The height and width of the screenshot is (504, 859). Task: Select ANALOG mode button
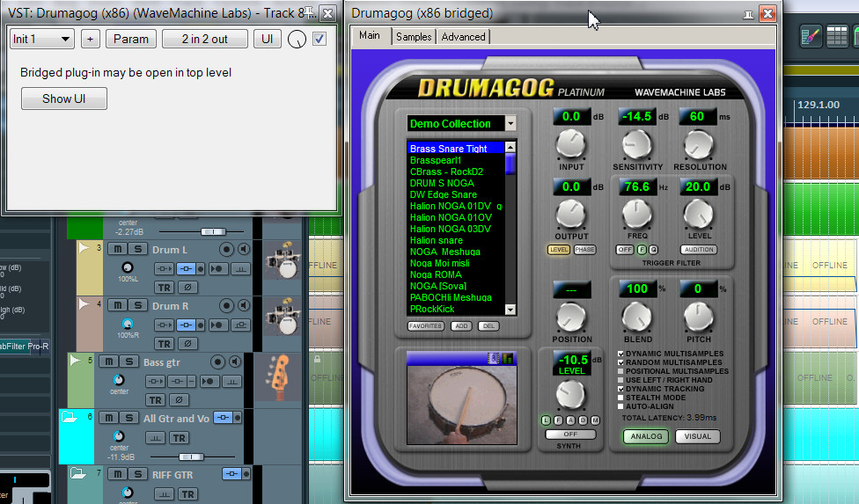coord(646,436)
